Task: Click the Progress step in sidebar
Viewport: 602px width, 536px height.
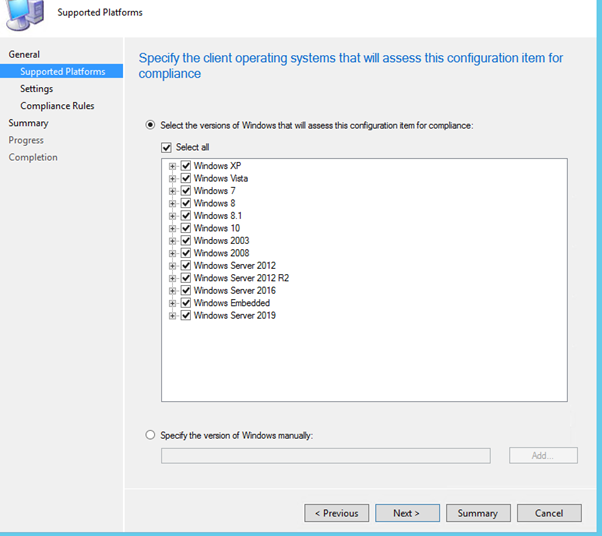Action: [26, 140]
